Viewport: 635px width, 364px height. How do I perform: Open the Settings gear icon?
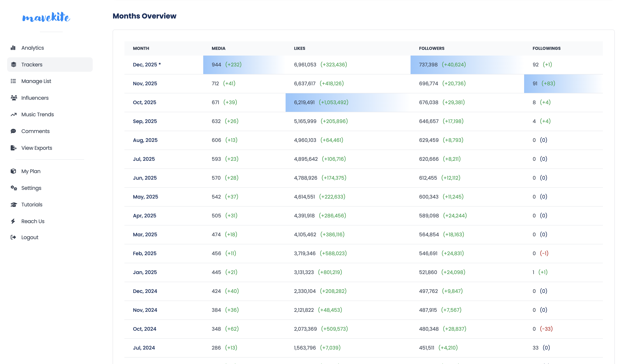pos(14,188)
